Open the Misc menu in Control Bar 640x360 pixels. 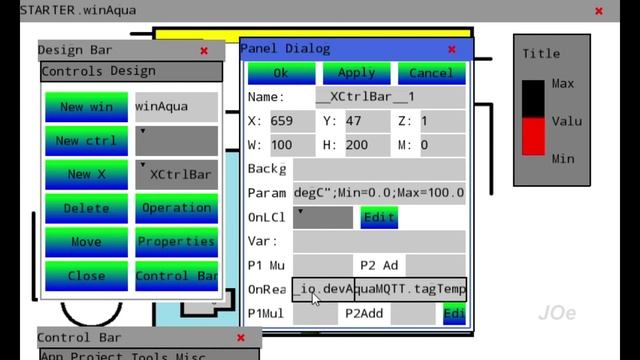click(x=191, y=356)
